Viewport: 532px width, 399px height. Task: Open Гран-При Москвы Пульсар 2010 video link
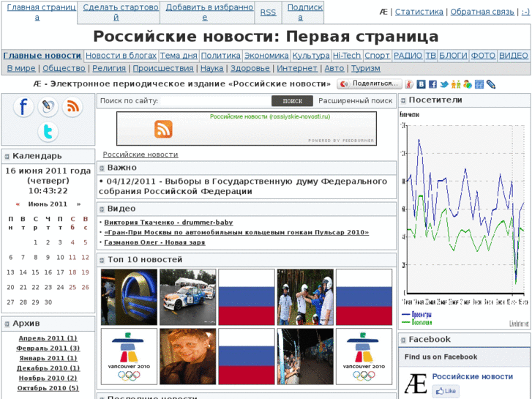(236, 232)
